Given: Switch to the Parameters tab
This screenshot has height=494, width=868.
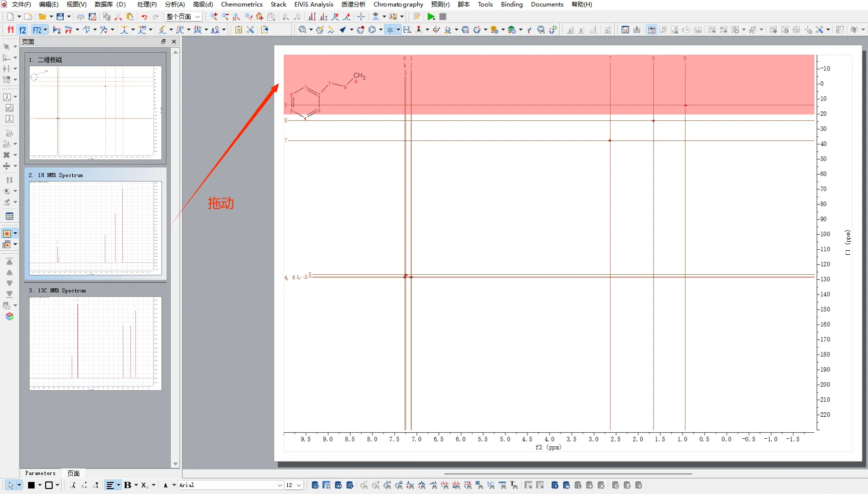Looking at the screenshot, I should (x=40, y=473).
